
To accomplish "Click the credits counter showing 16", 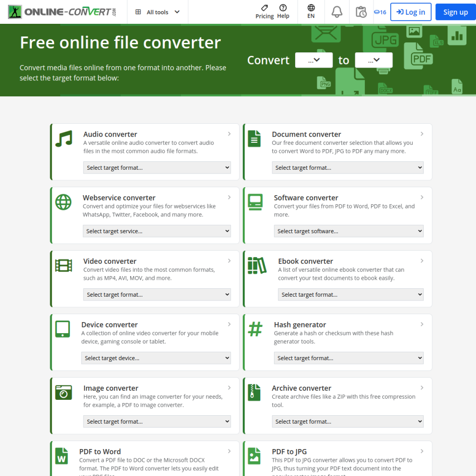I will pyautogui.click(x=380, y=12).
